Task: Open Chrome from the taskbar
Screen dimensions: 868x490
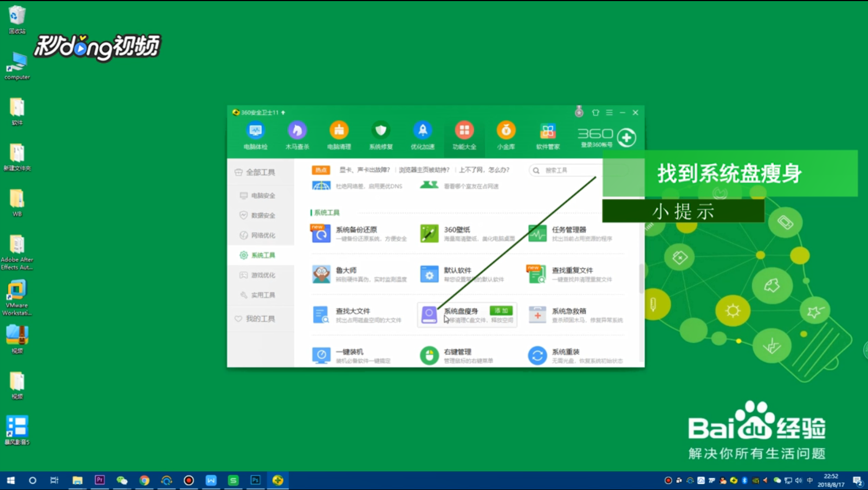Action: tap(144, 480)
